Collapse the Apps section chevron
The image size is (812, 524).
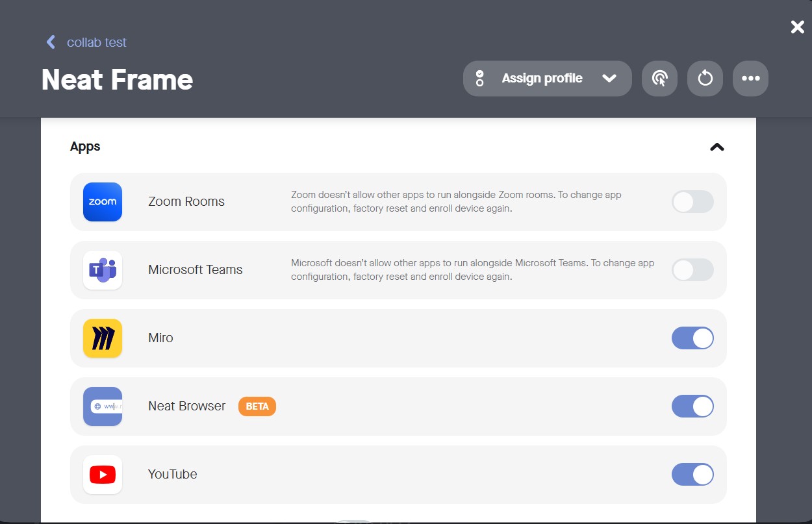[717, 147]
